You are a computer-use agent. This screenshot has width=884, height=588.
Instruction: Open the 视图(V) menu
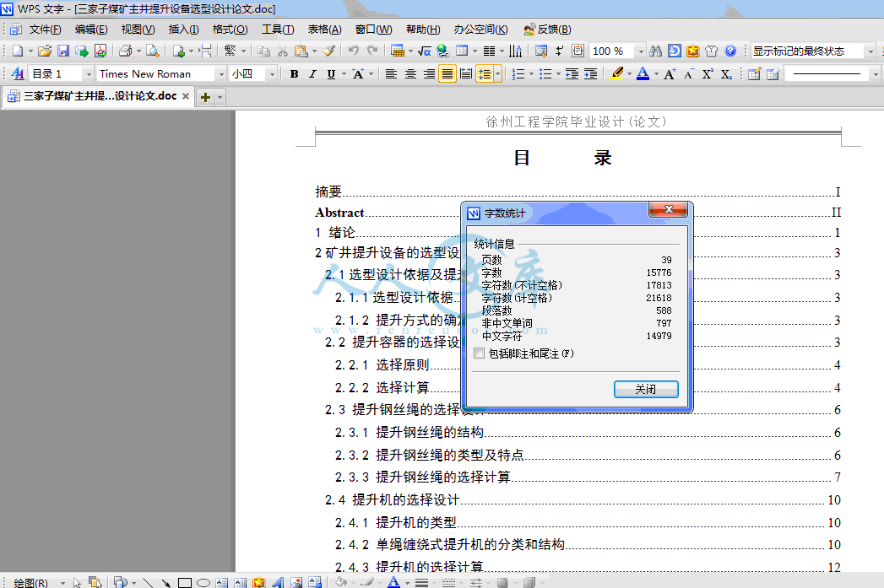click(x=138, y=30)
